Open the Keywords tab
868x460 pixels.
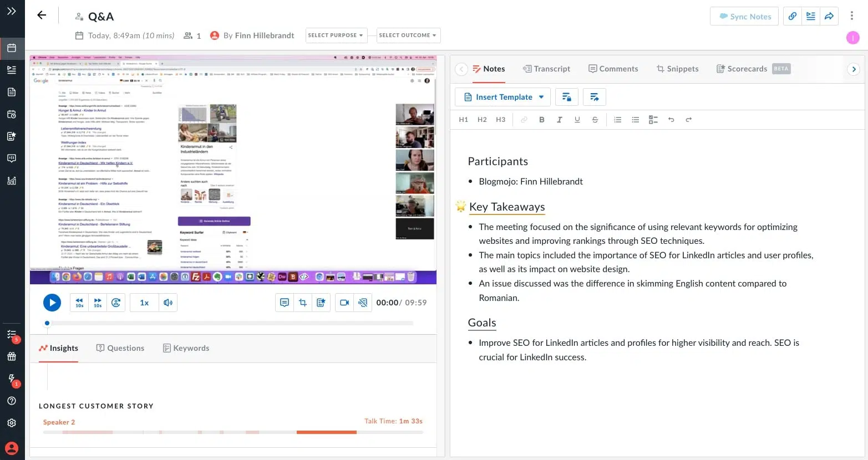(x=186, y=348)
